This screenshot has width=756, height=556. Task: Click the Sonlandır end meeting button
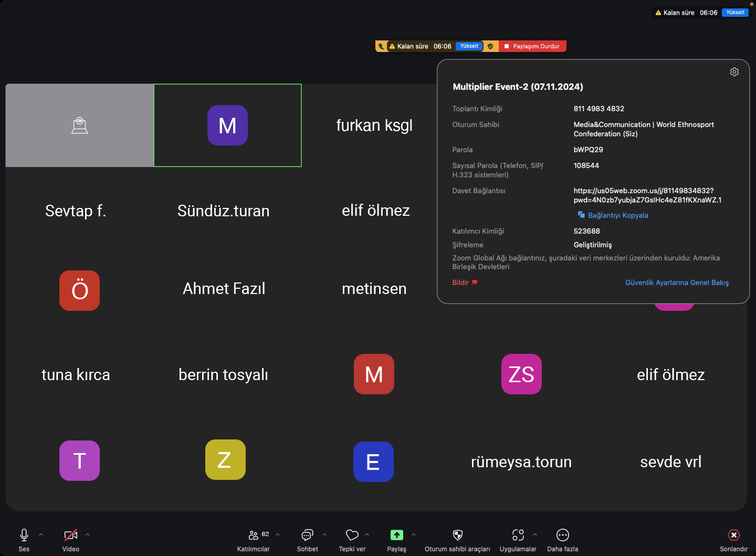click(733, 535)
